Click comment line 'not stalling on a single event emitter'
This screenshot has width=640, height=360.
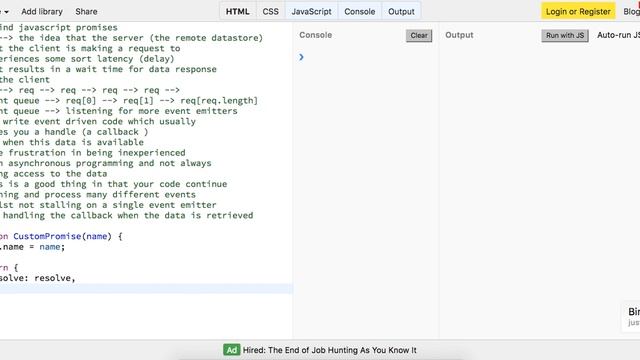pyautogui.click(x=108, y=205)
